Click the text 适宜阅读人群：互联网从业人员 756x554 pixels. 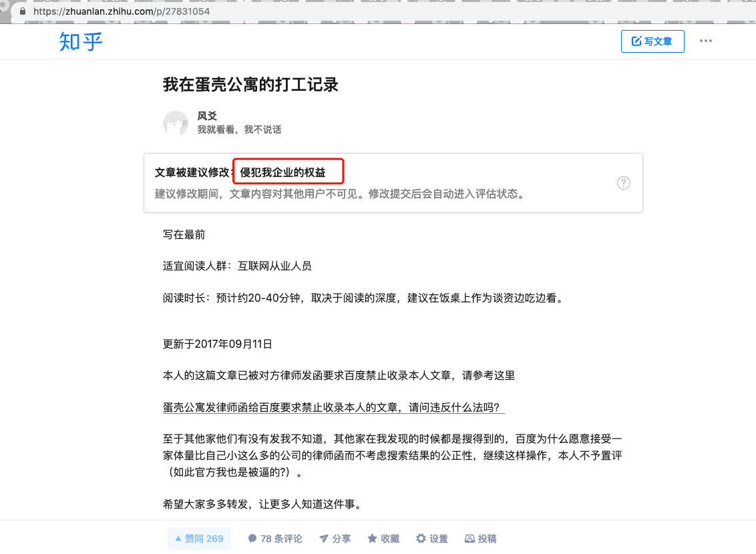pos(237,266)
